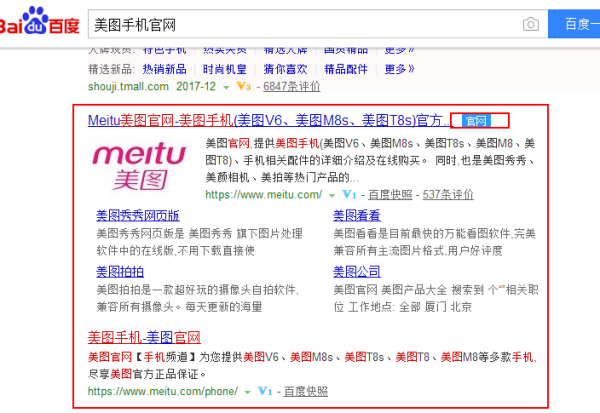Open the 猜你喜欢 link
The image size is (600, 413).
tap(285, 69)
